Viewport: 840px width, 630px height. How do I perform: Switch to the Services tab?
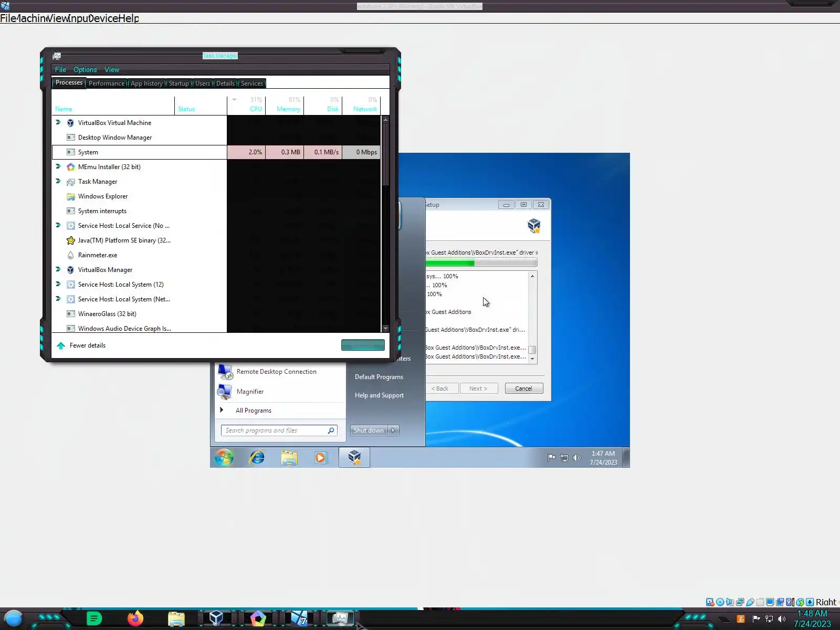(252, 83)
